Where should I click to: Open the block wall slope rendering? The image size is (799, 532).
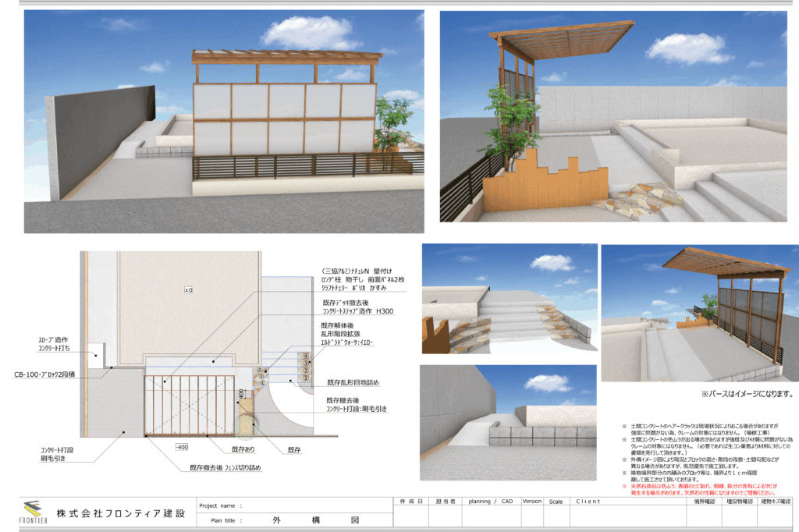507,412
